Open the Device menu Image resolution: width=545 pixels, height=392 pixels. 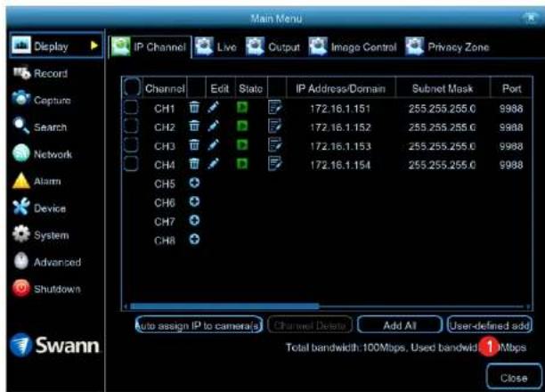pos(39,208)
